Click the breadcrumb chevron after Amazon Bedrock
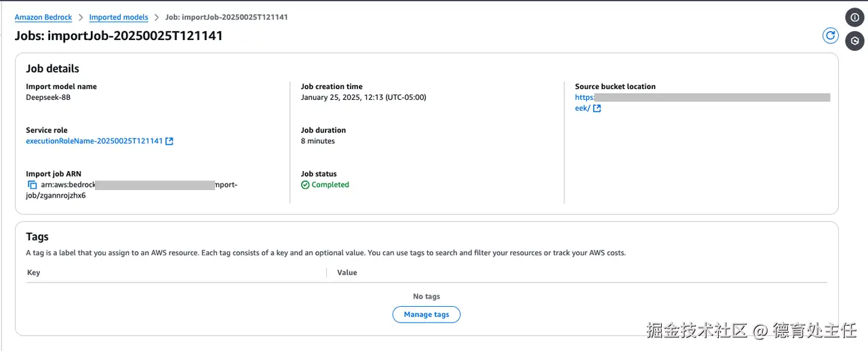The image size is (868, 351). point(81,17)
